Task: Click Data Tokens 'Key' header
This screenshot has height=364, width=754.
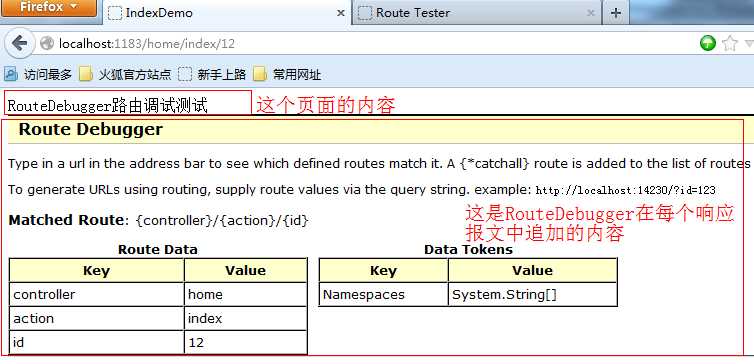Action: (383, 270)
